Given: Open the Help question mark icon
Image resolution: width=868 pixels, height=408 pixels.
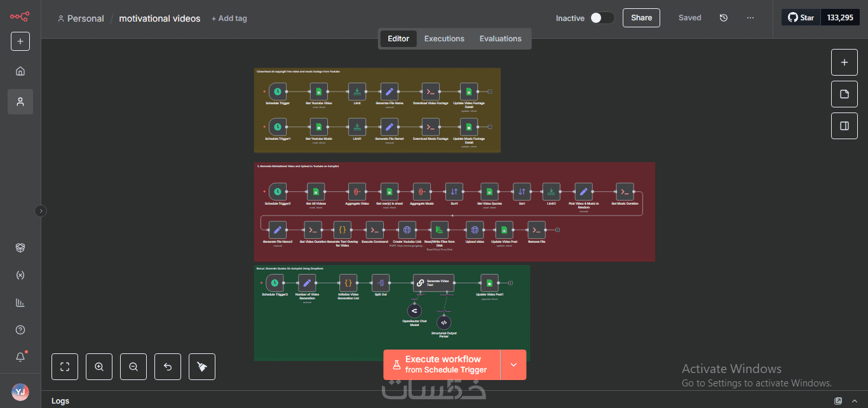Looking at the screenshot, I should (20, 330).
